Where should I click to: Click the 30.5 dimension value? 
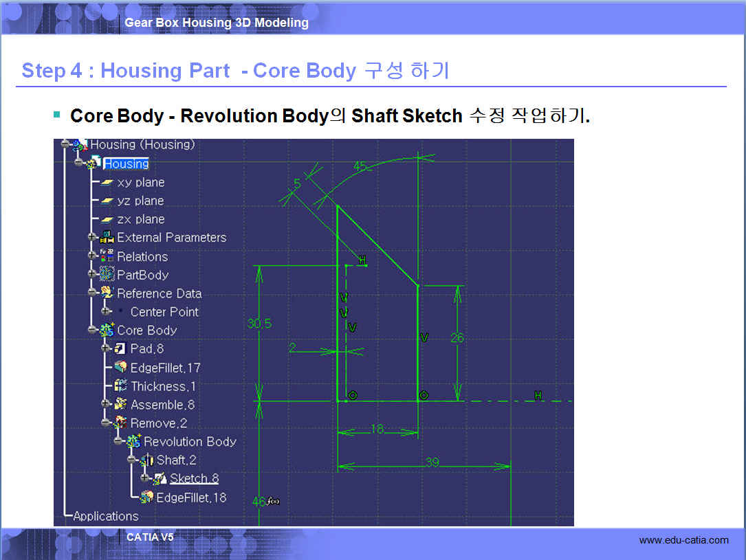pos(259,324)
